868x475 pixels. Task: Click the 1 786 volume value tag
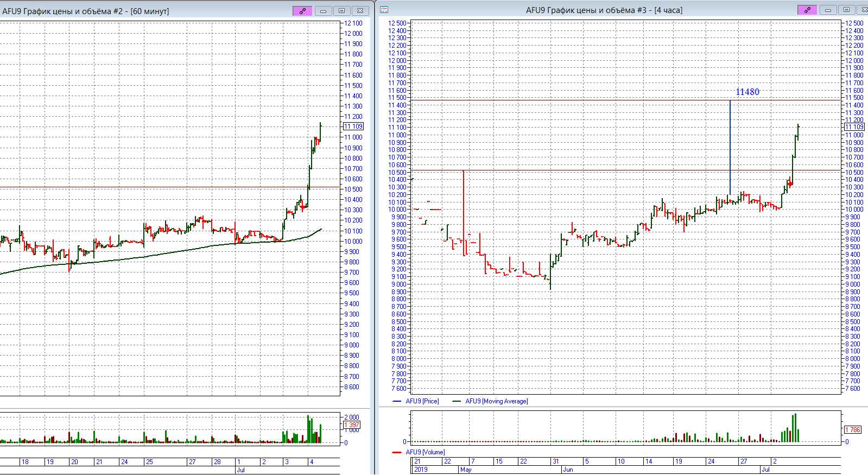853,430
